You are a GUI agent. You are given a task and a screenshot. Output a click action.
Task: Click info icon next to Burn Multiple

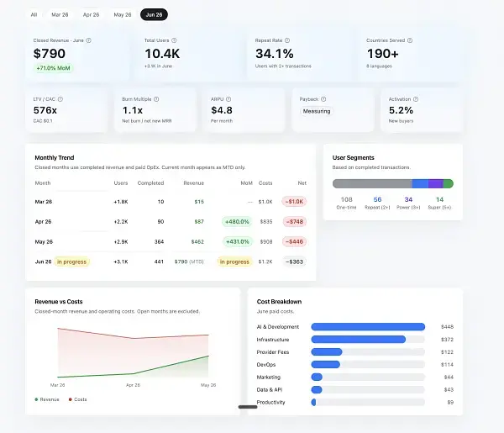156,99
